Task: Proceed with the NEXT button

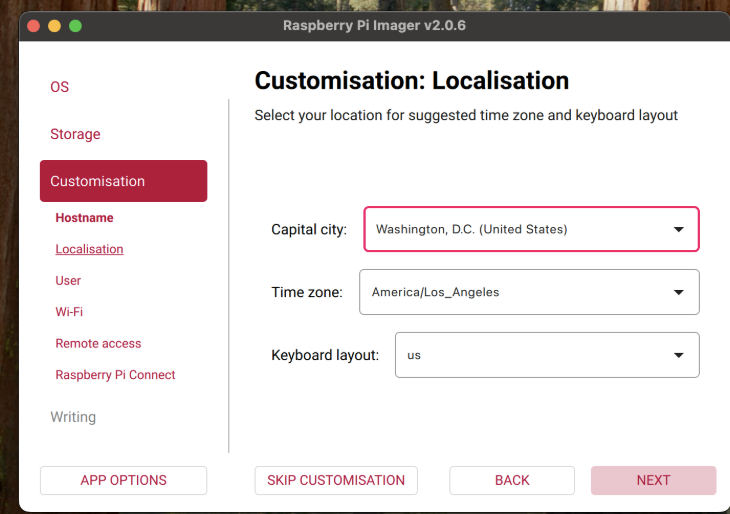Action: [654, 480]
